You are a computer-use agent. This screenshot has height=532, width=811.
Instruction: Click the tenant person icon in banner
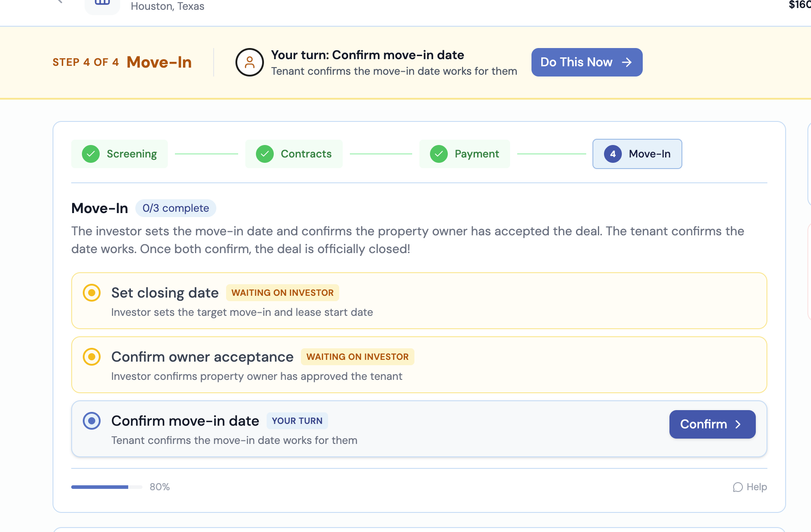[x=250, y=62]
